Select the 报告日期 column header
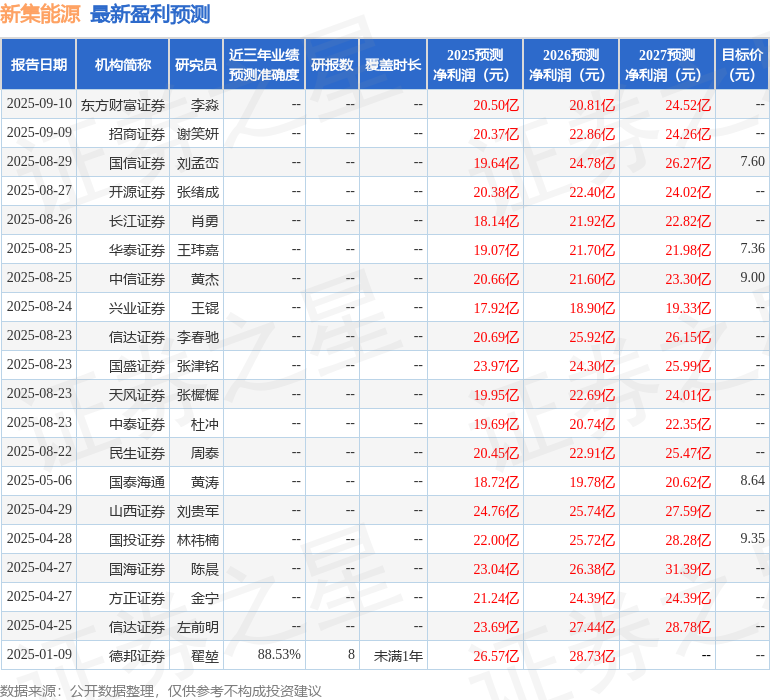Viewport: 770px width, 700px height. (39, 65)
